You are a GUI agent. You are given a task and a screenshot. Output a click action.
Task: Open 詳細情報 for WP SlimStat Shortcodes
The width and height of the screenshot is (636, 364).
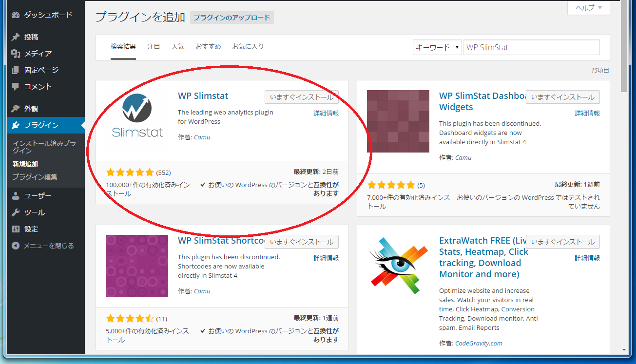(326, 258)
